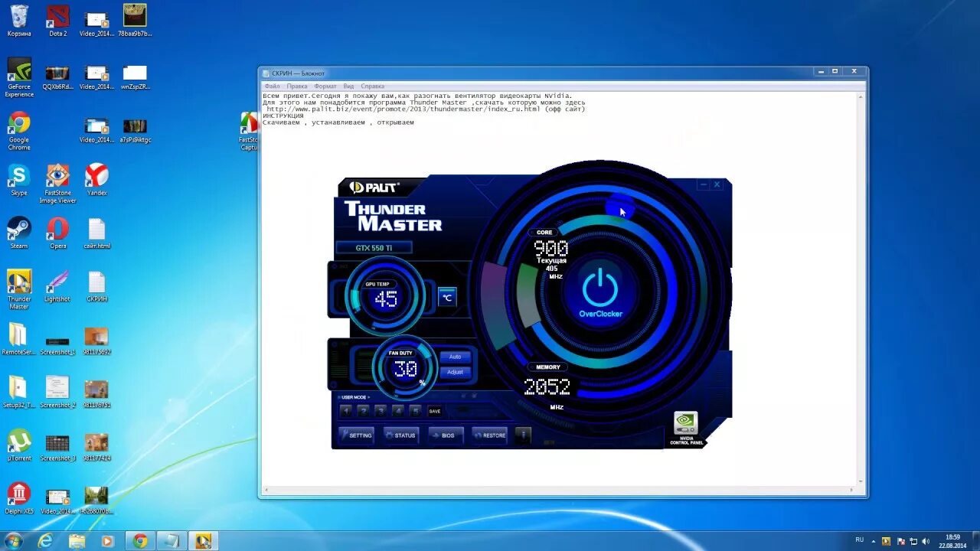Open the Правка menu in Notepad
This screenshot has height=551, width=980.
click(297, 86)
